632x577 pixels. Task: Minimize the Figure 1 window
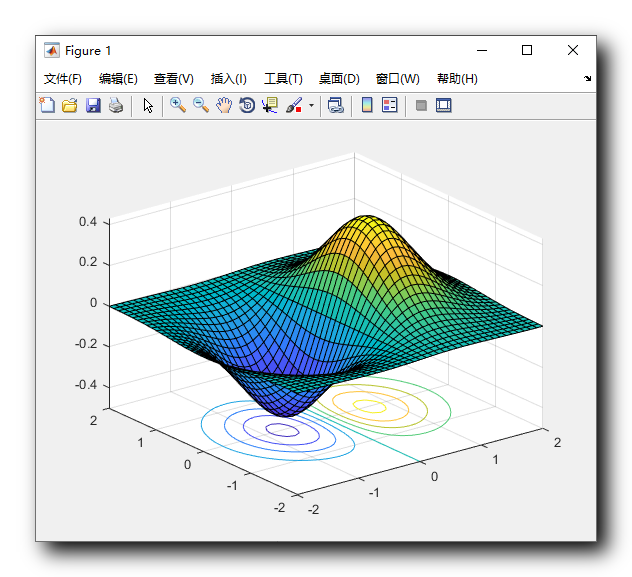[482, 50]
